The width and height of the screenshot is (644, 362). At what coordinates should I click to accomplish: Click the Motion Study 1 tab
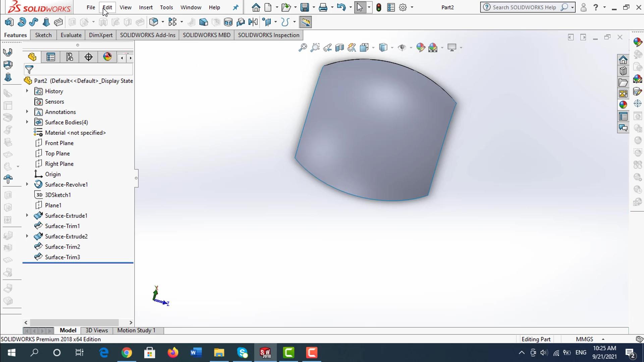pyautogui.click(x=136, y=330)
